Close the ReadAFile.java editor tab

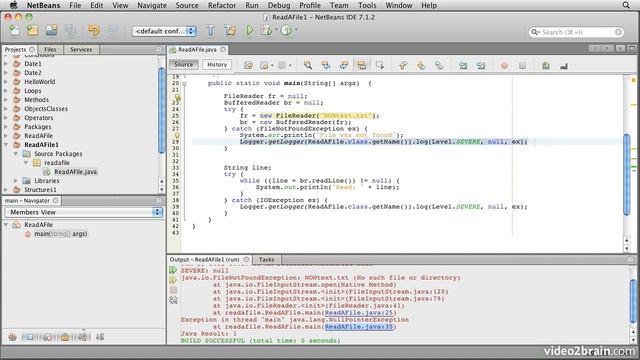tap(223, 49)
